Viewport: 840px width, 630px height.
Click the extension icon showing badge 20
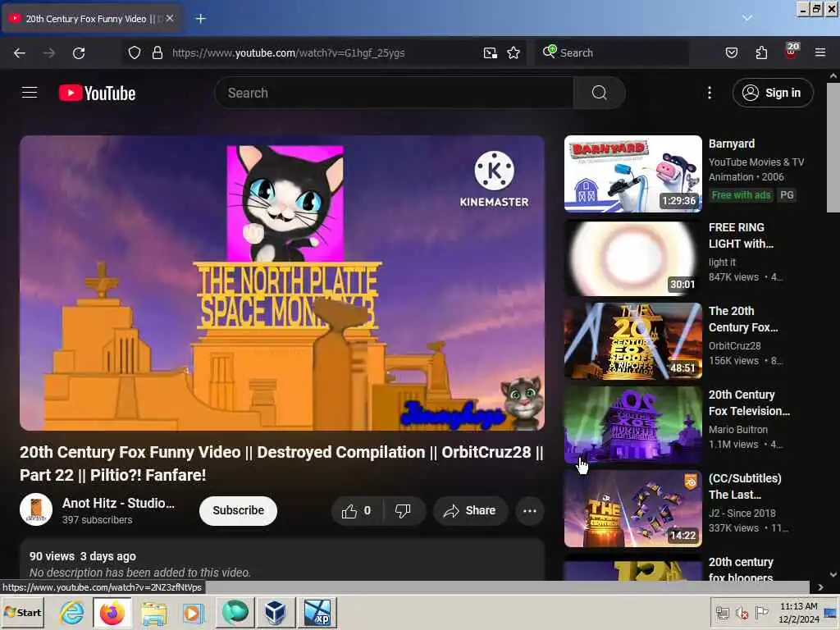[x=792, y=52]
